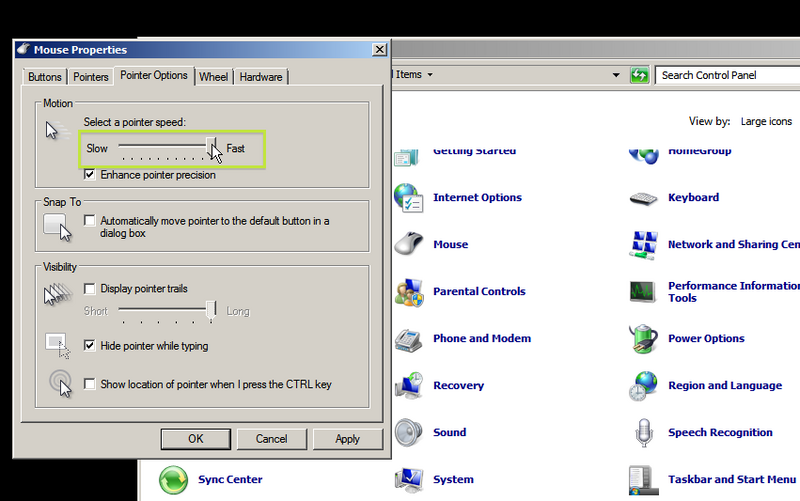
Task: Open the System computer icon
Action: [409, 480]
